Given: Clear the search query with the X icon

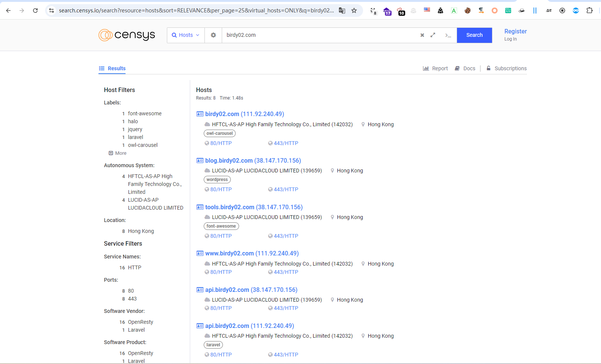Looking at the screenshot, I should point(422,35).
